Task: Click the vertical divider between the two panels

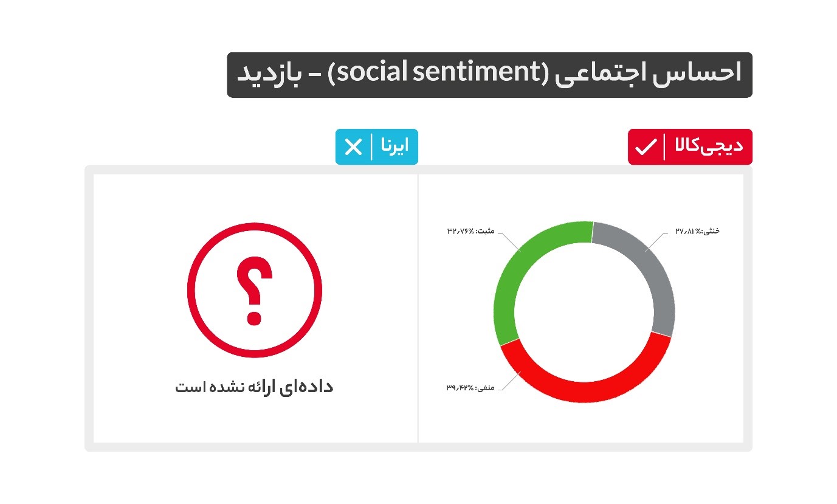Action: pyautogui.click(x=418, y=309)
